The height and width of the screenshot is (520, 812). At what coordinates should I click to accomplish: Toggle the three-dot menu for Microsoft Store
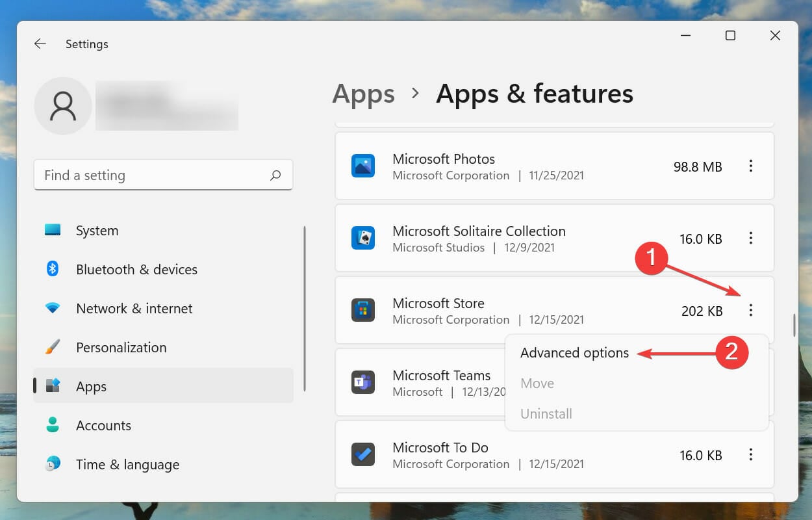point(751,310)
